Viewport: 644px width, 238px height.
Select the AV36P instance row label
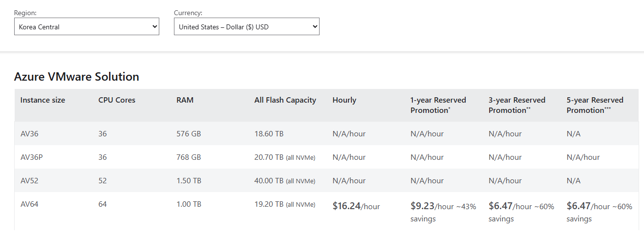click(31, 157)
